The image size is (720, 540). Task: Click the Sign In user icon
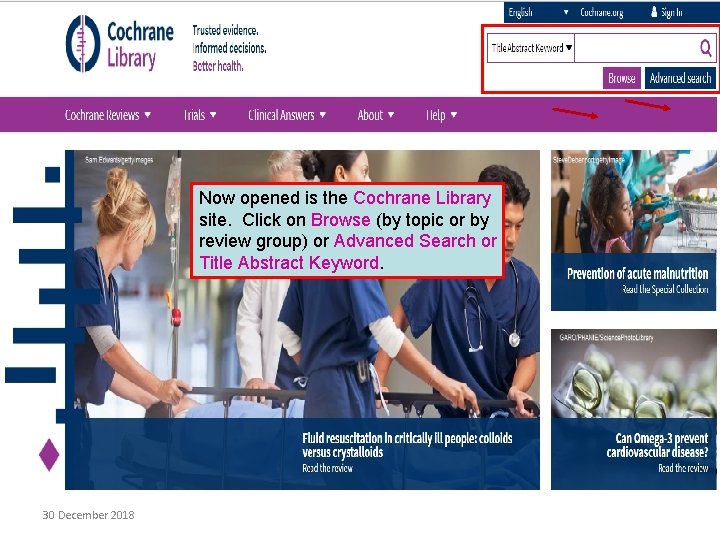pyautogui.click(x=654, y=12)
